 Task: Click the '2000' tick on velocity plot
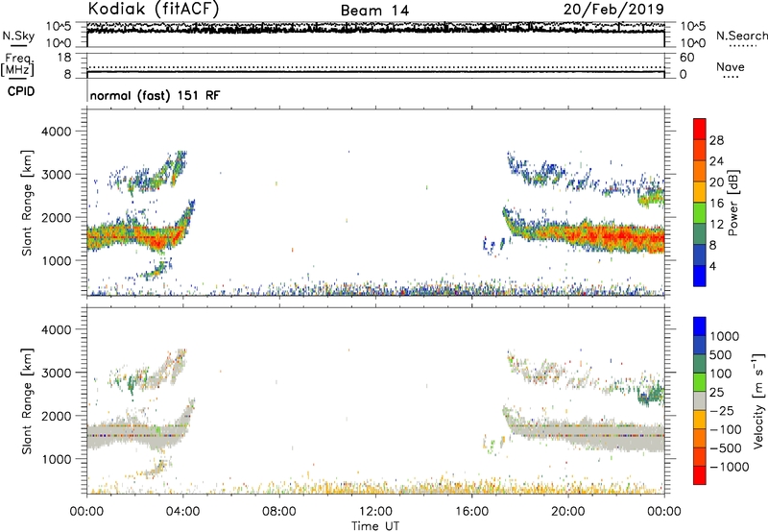pos(56,417)
